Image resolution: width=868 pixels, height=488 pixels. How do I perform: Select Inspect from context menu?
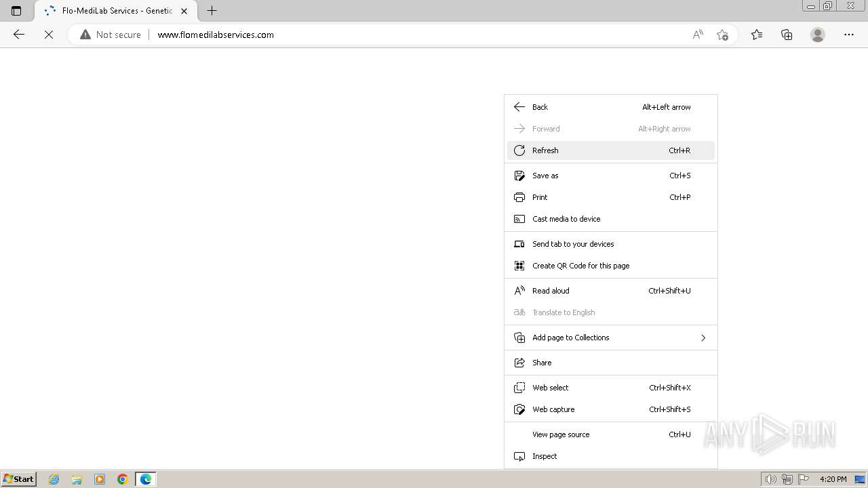click(x=611, y=456)
